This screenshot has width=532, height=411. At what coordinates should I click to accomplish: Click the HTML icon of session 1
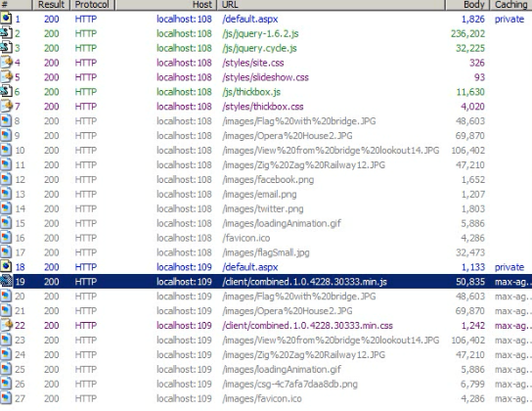(6, 19)
